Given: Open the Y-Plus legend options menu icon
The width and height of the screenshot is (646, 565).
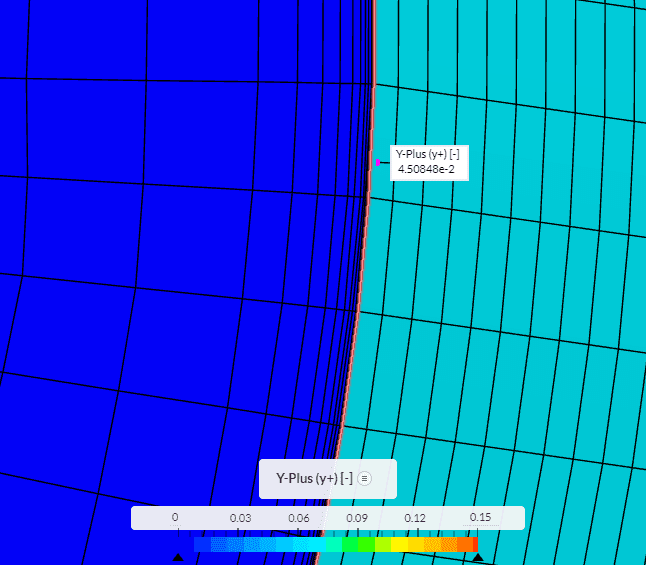Looking at the screenshot, I should (365, 479).
